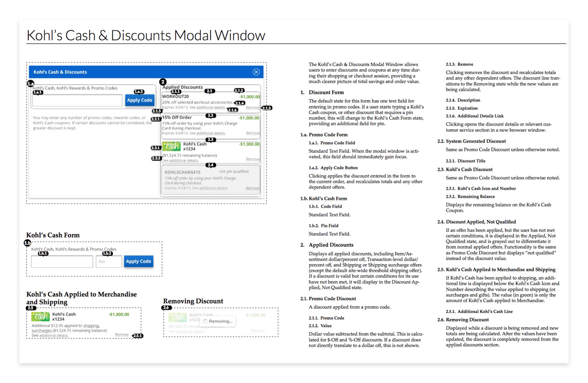This screenshot has height=383, width=588.
Task: Click the code field in Kohl's Cash Form
Action: point(62,261)
